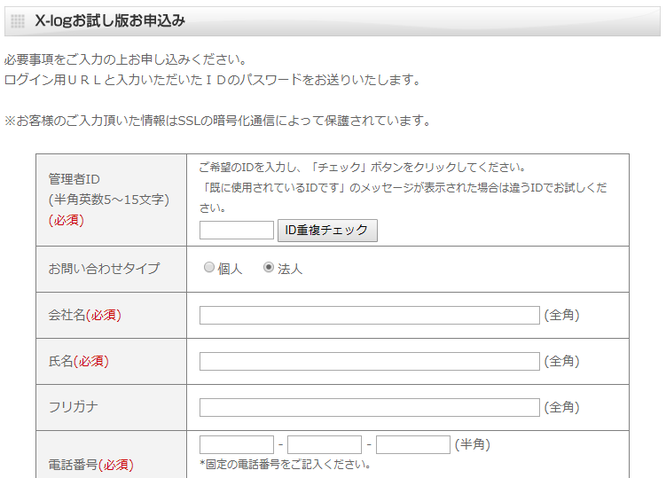Click the お問い合わせタイプ label

(x=104, y=269)
